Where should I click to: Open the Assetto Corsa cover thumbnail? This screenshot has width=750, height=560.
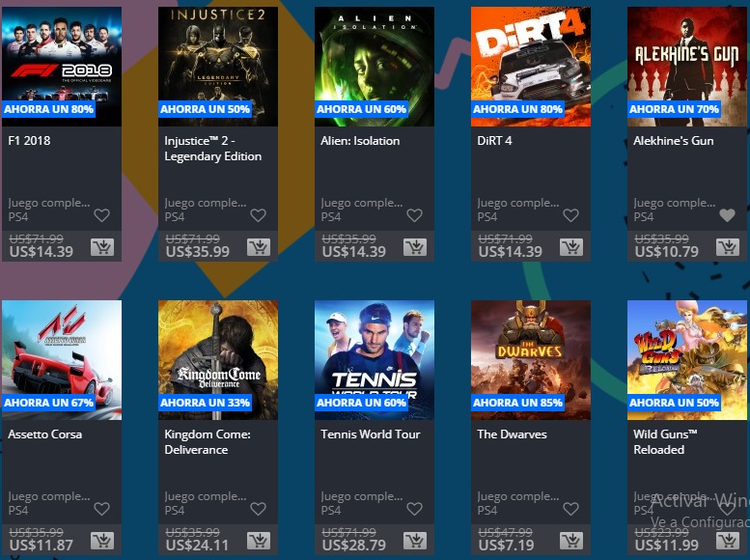(62, 360)
